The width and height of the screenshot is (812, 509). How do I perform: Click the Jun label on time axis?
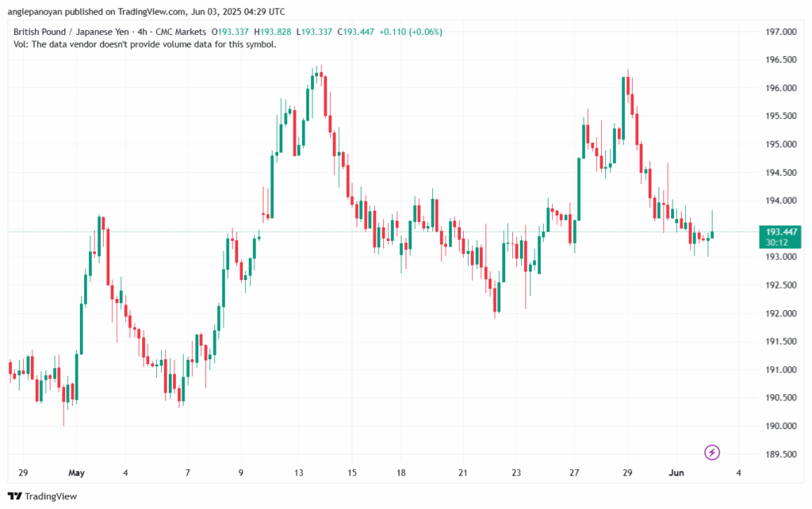(x=676, y=473)
